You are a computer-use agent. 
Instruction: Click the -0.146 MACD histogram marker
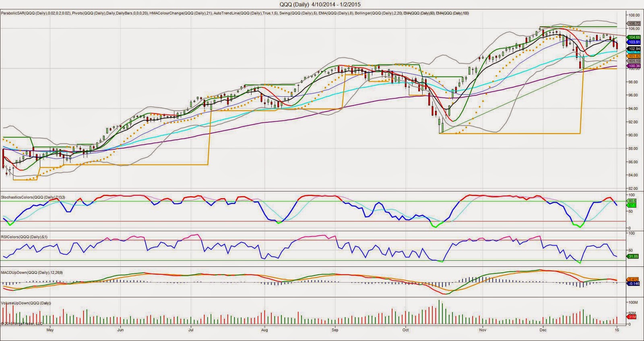tap(634, 284)
